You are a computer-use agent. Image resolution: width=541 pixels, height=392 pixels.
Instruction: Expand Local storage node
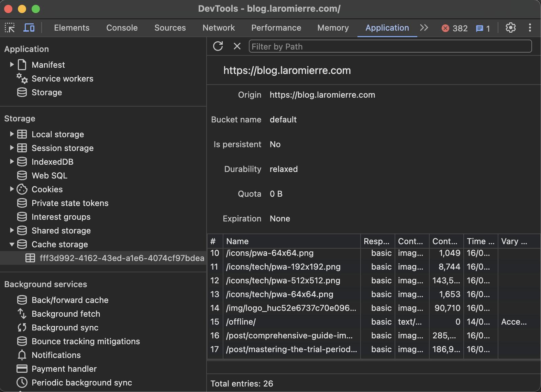12,134
